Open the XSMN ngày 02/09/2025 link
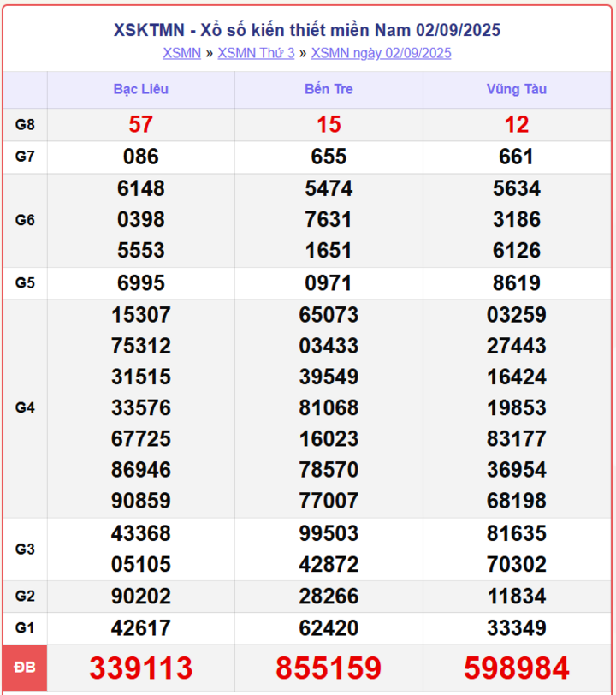The height and width of the screenshot is (695, 616). (x=381, y=53)
